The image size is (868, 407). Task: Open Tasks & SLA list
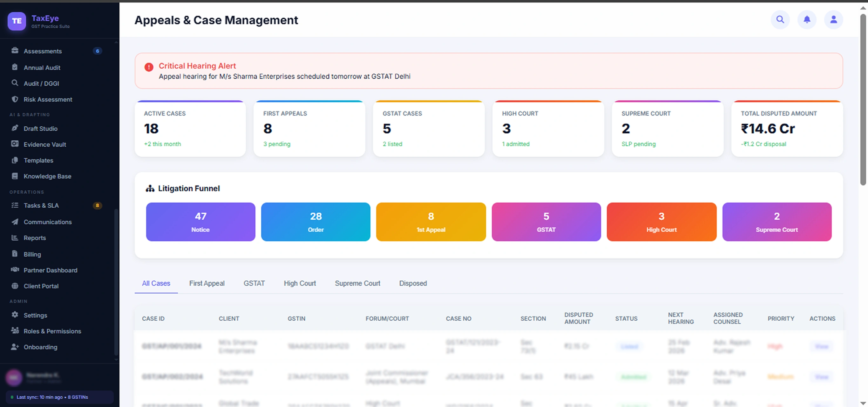(41, 205)
